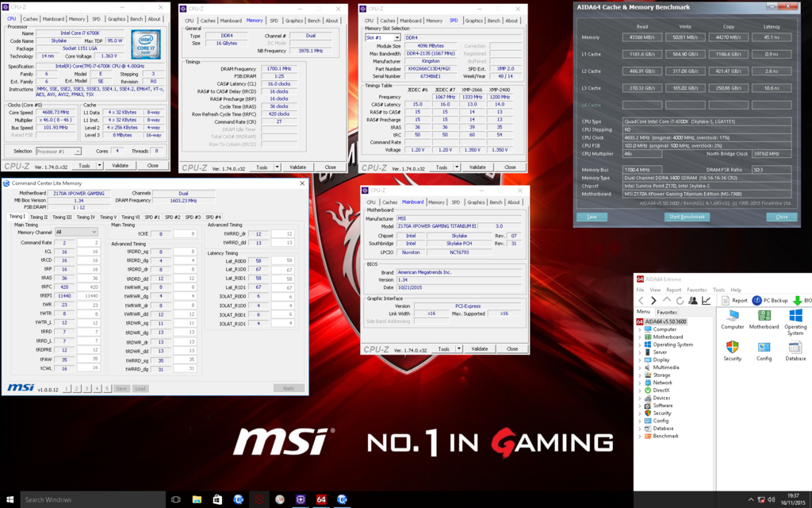Open the Security shield icon in AIDA64 pane
812x508 pixels.
point(732,351)
